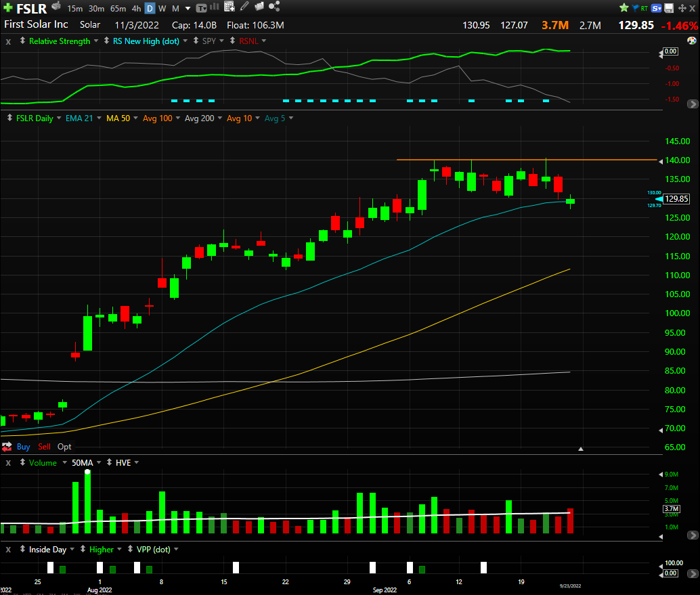
Task: Click the scroll-right arrow in Volume pane
Action: point(693,535)
